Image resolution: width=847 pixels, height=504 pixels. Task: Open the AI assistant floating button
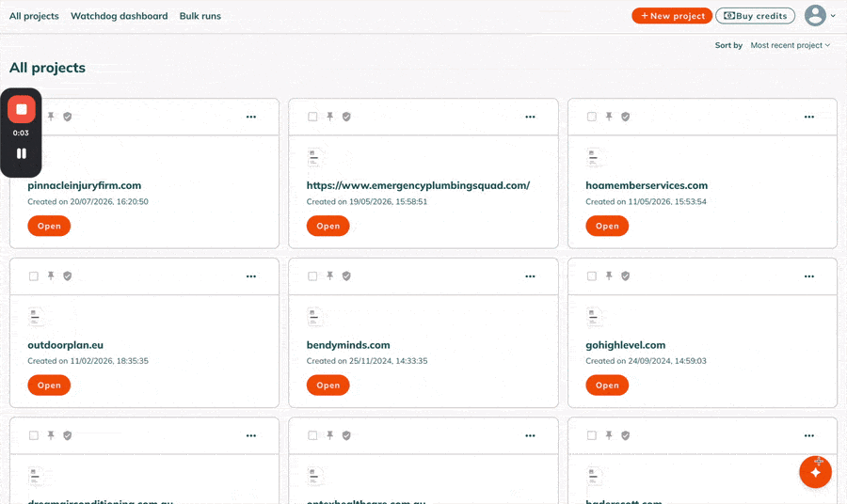[x=816, y=472]
